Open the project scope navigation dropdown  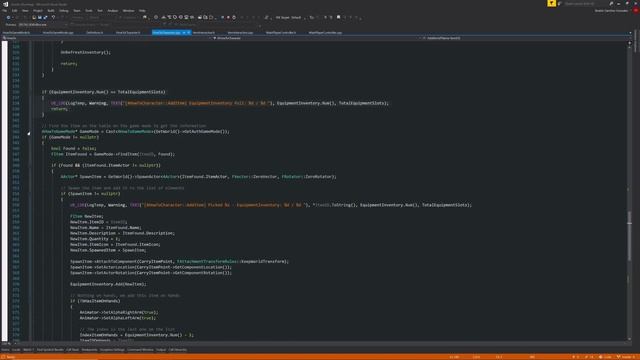coord(107,38)
